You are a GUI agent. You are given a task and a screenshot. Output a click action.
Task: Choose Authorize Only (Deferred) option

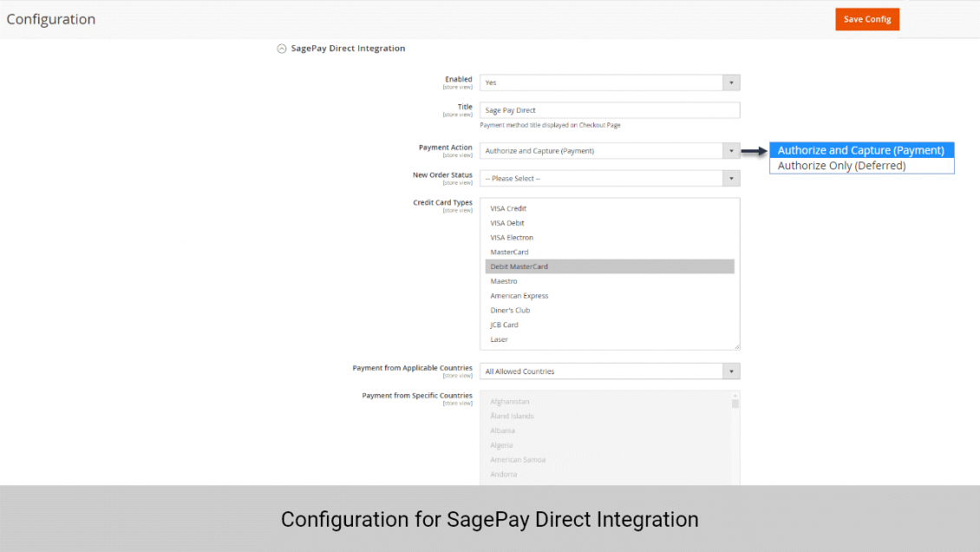click(x=862, y=166)
